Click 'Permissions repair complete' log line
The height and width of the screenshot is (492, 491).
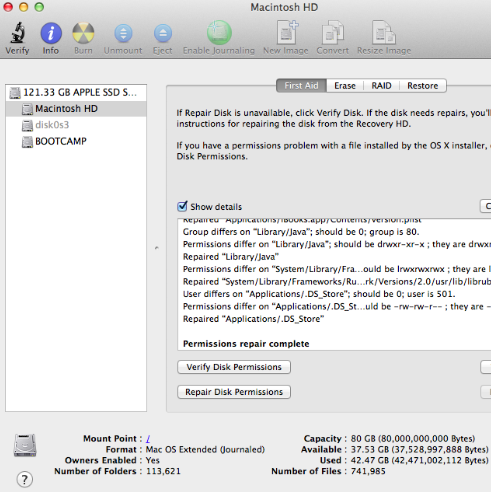click(246, 344)
